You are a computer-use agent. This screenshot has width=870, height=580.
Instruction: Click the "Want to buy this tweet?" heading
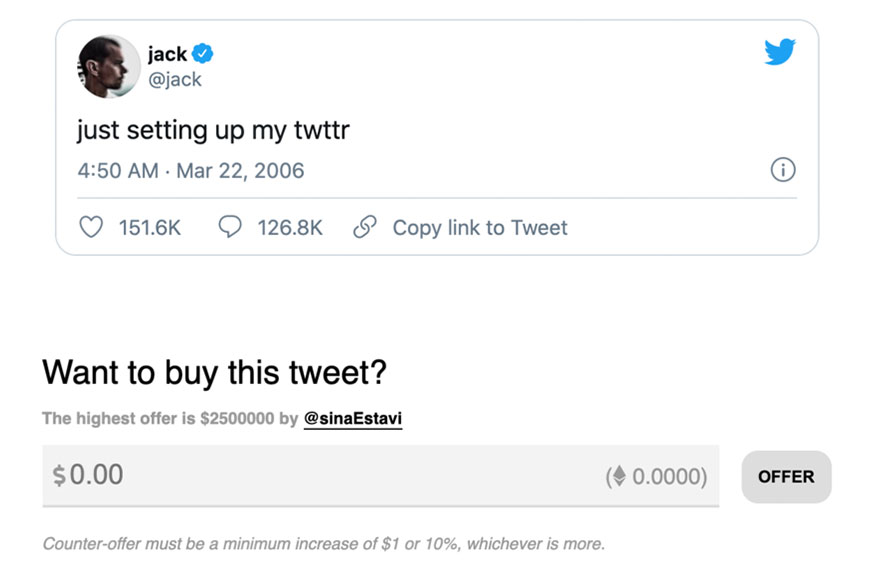pos(214,373)
